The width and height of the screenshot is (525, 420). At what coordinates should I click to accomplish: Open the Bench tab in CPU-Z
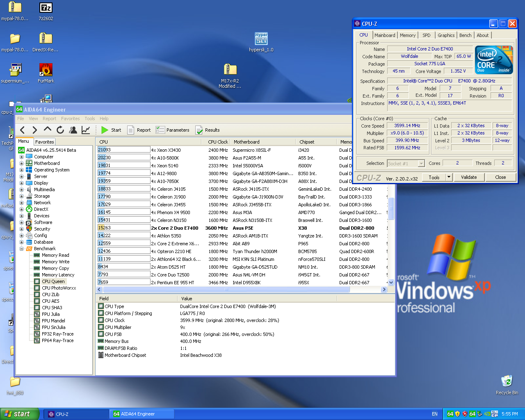(465, 35)
